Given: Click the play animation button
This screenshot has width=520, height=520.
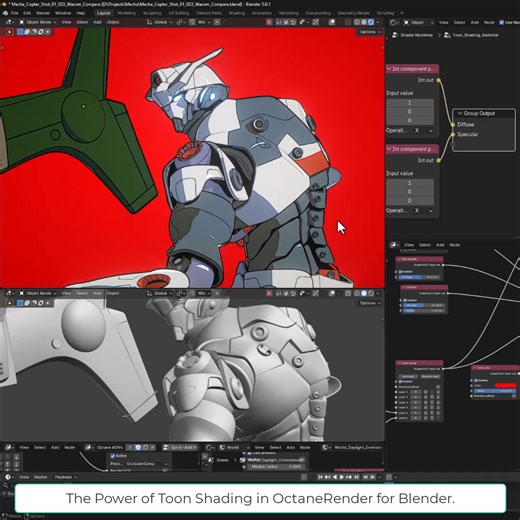Looking at the screenshot, I should pos(342,477).
